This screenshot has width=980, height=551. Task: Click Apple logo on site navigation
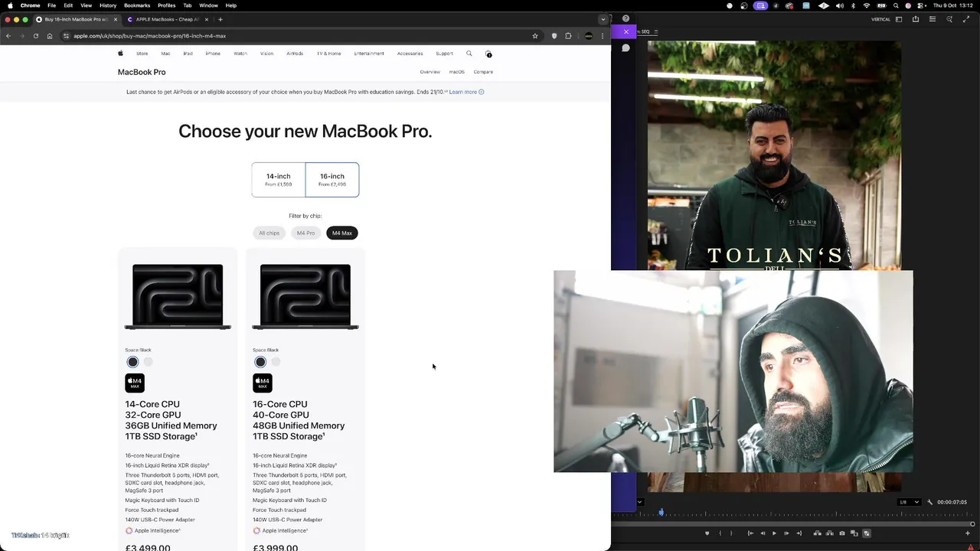coord(120,54)
